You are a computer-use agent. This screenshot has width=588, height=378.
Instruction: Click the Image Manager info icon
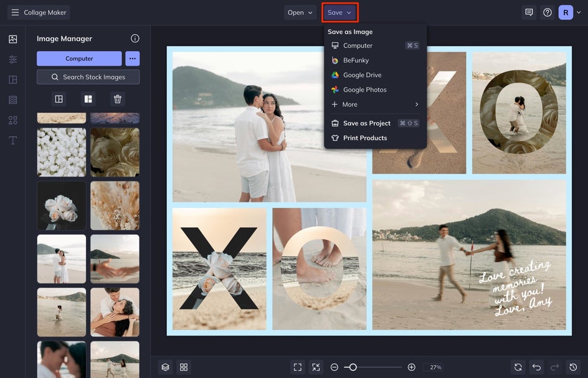click(135, 39)
